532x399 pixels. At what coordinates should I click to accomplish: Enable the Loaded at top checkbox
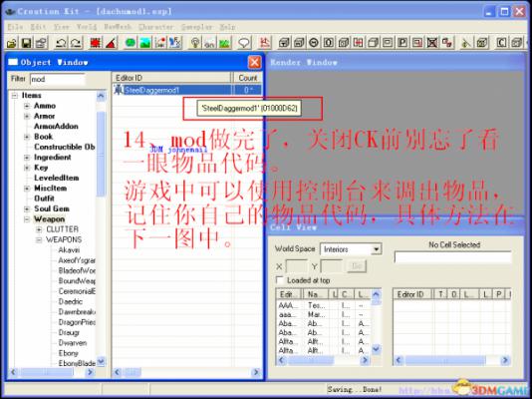tap(280, 280)
